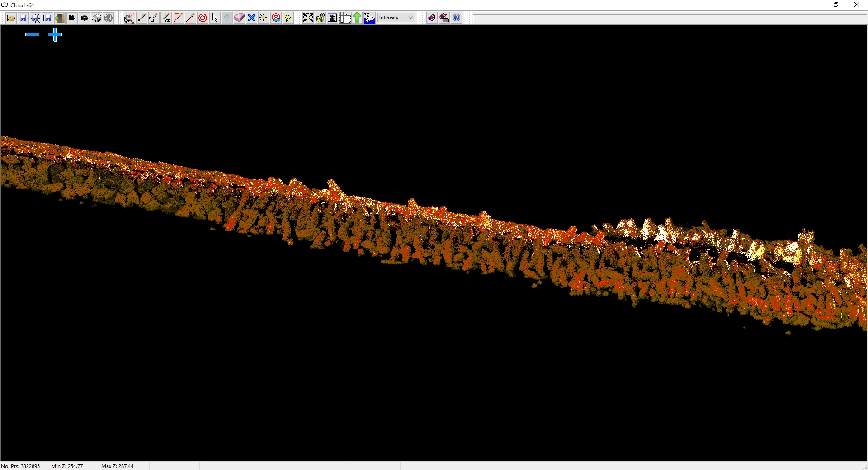The image size is (868, 470).
Task: Select the eraser tool
Action: click(239, 18)
